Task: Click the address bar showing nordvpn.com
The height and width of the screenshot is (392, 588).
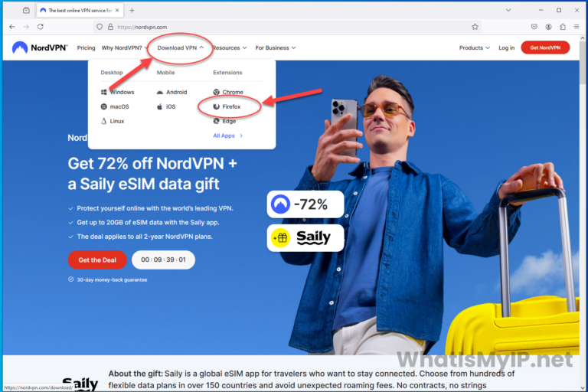Action: [x=285, y=27]
